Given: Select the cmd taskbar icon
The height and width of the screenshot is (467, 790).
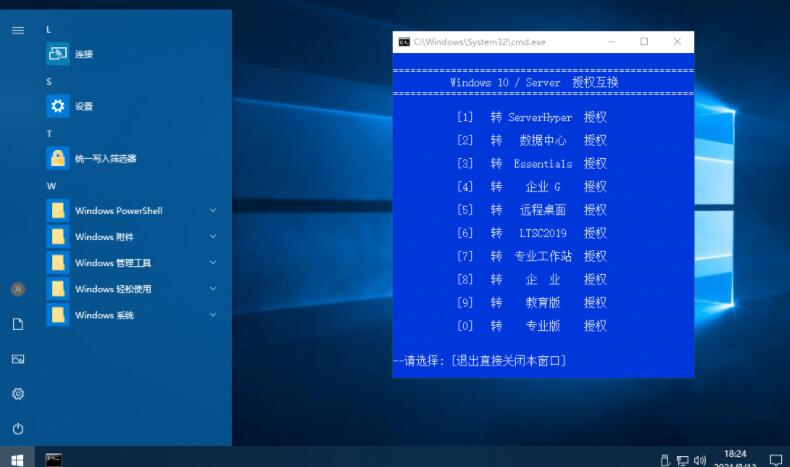Looking at the screenshot, I should pyautogui.click(x=53, y=459).
